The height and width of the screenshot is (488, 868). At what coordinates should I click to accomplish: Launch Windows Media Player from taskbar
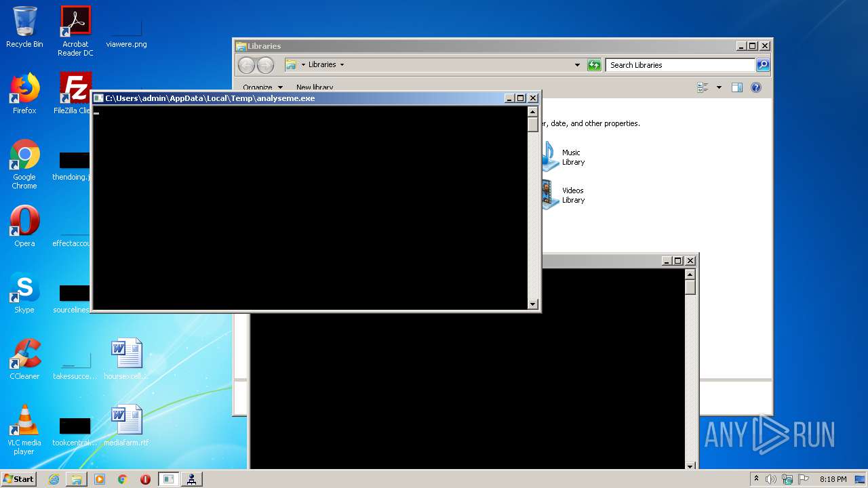coord(100,479)
